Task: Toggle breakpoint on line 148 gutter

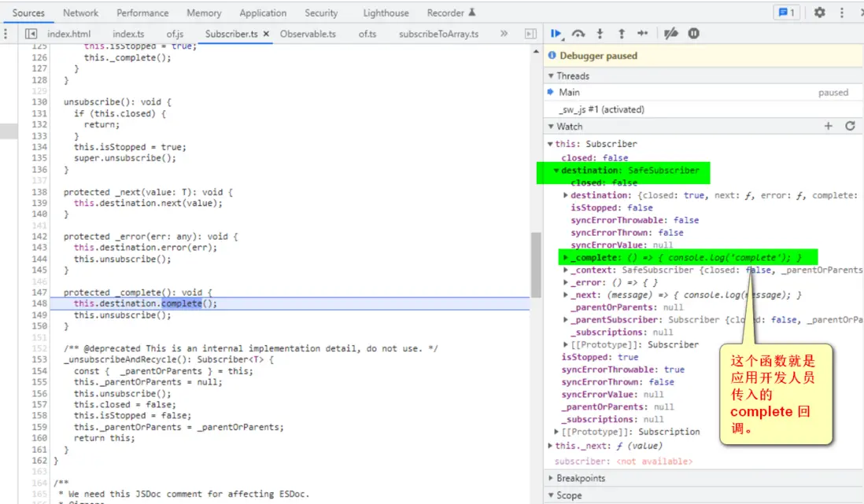Action: point(38,304)
